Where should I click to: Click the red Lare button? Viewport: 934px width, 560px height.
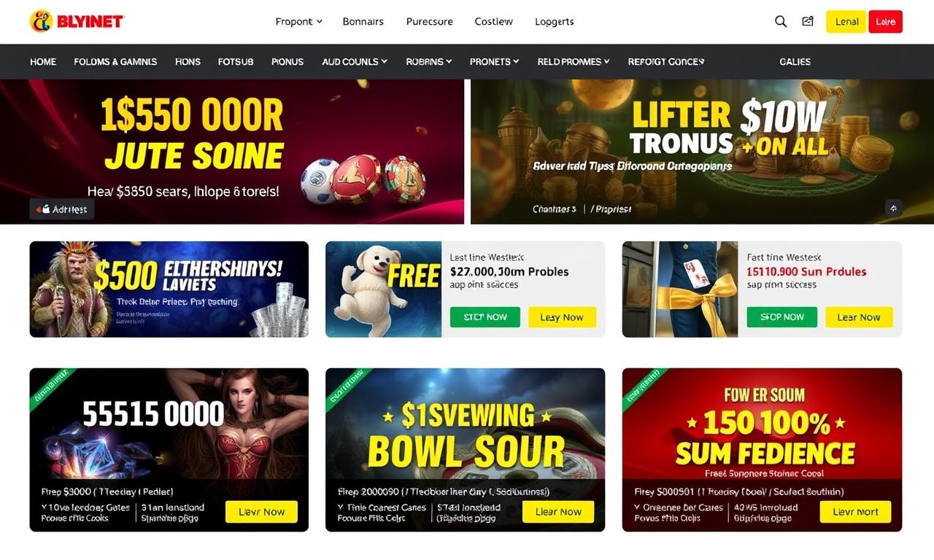(885, 22)
